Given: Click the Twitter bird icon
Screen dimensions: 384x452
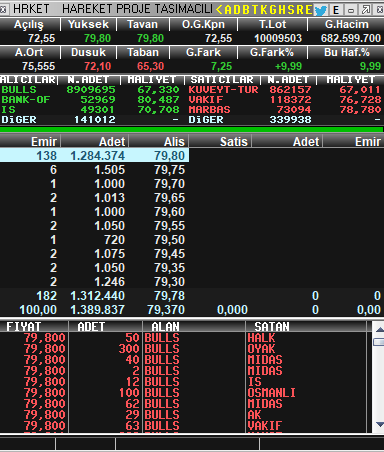Looking at the screenshot, I should (x=321, y=10).
